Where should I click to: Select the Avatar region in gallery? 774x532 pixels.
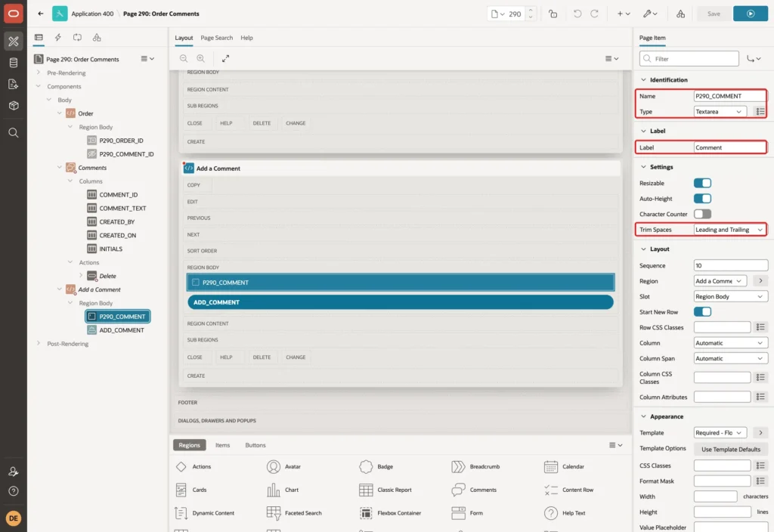tap(284, 467)
